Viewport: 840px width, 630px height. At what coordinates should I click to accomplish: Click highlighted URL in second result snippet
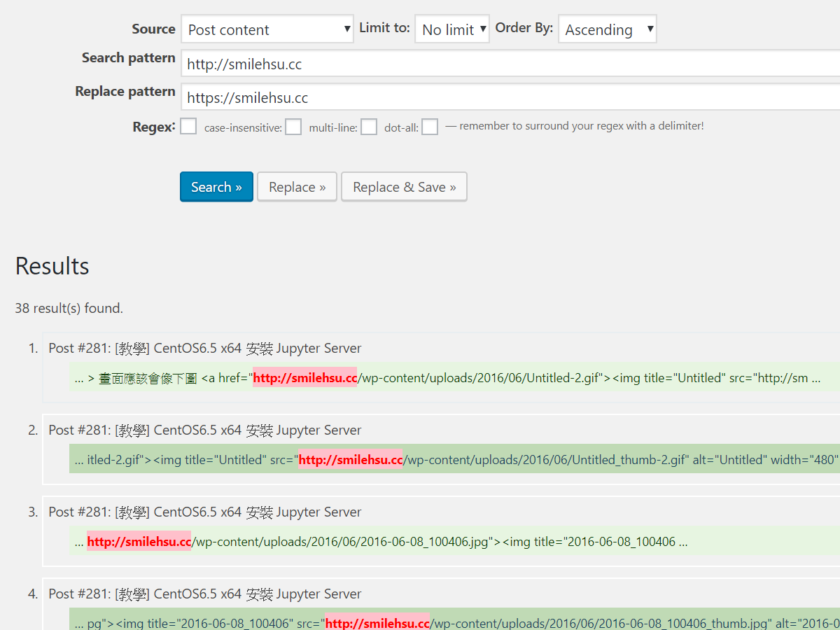(x=350, y=460)
